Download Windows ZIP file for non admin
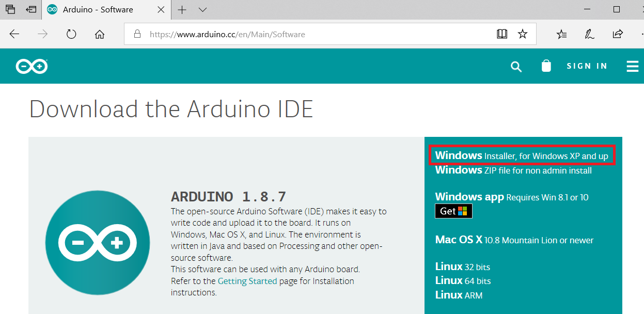Image resolution: width=644 pixels, height=314 pixels. point(513,170)
